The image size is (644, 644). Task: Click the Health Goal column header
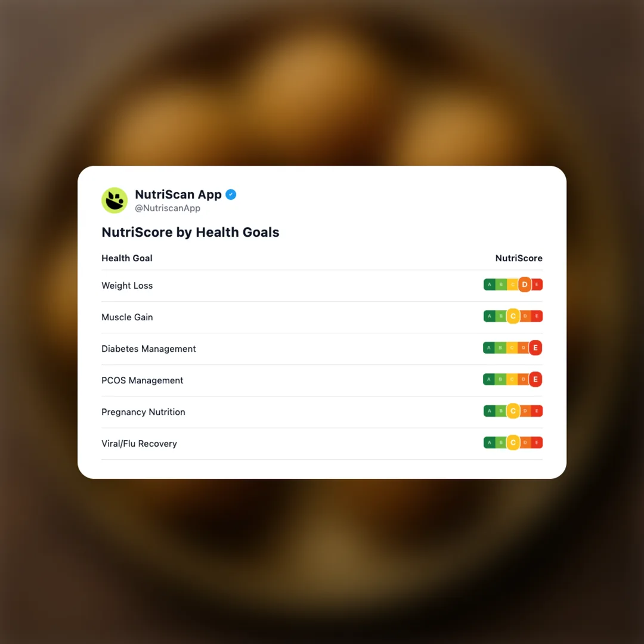point(127,258)
